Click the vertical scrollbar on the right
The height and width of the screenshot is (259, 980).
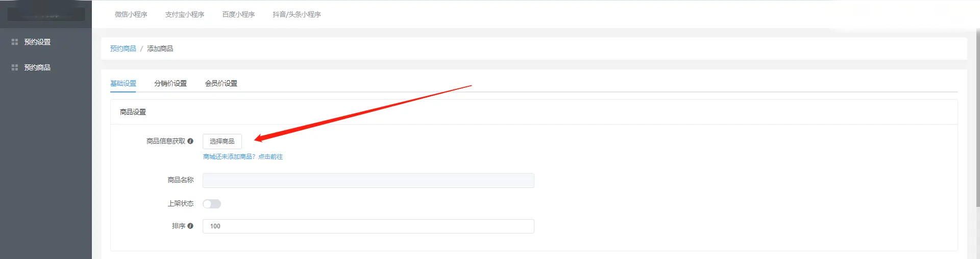(x=978, y=117)
